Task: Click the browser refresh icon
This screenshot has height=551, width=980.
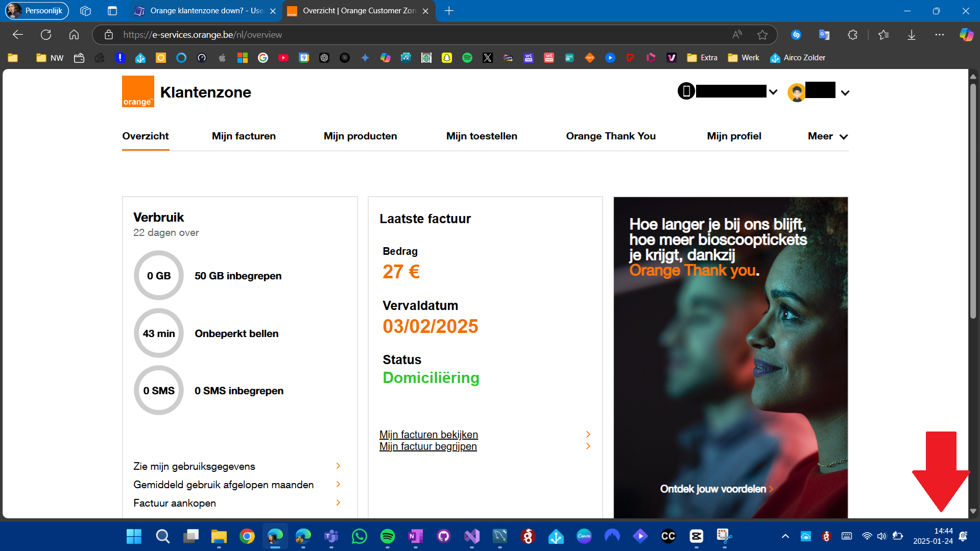Action: (46, 35)
